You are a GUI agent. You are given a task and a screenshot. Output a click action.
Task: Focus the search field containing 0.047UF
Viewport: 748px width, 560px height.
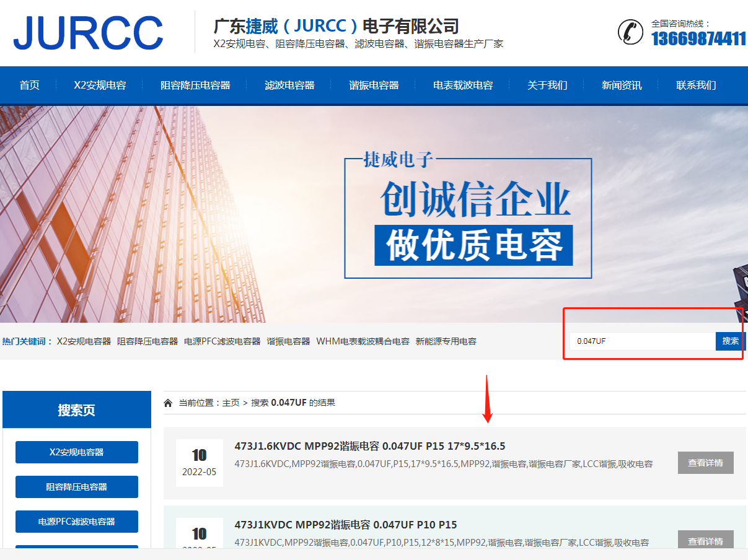click(643, 341)
